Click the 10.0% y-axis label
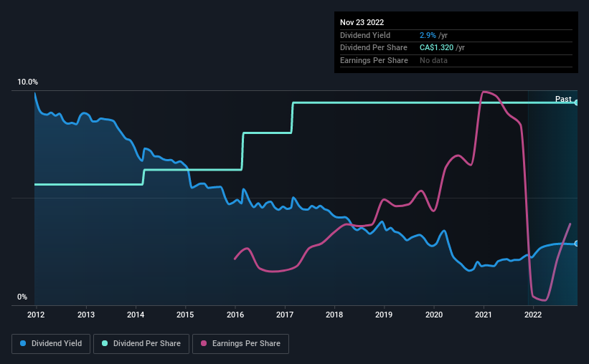 [27, 82]
